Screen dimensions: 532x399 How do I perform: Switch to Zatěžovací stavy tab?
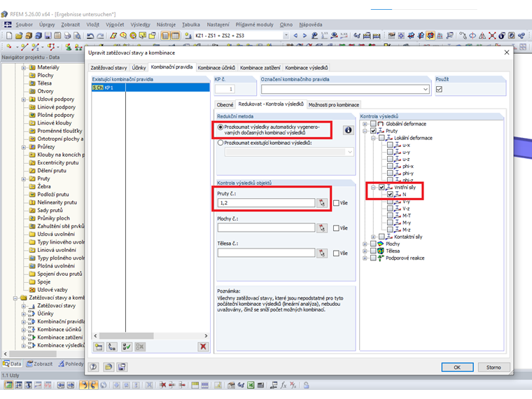[108, 68]
